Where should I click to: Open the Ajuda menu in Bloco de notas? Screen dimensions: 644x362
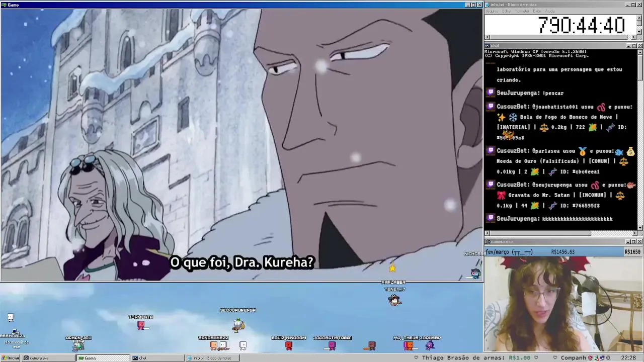pyautogui.click(x=550, y=11)
